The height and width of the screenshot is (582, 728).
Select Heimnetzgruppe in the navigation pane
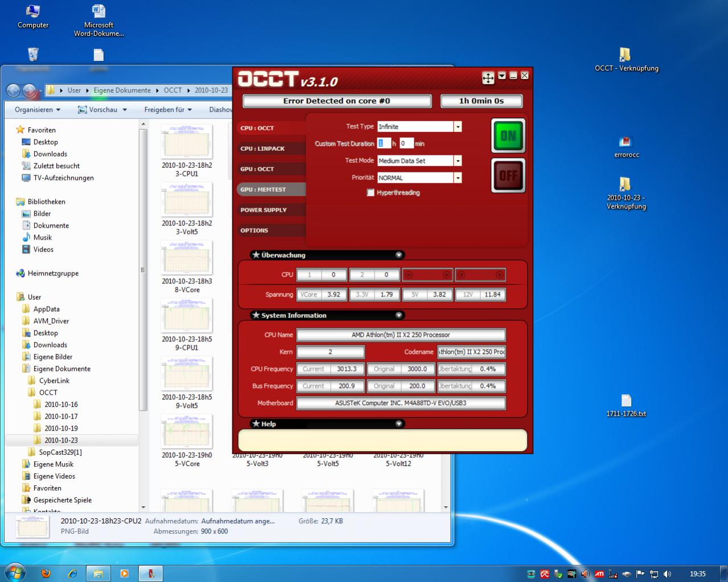coord(53,273)
